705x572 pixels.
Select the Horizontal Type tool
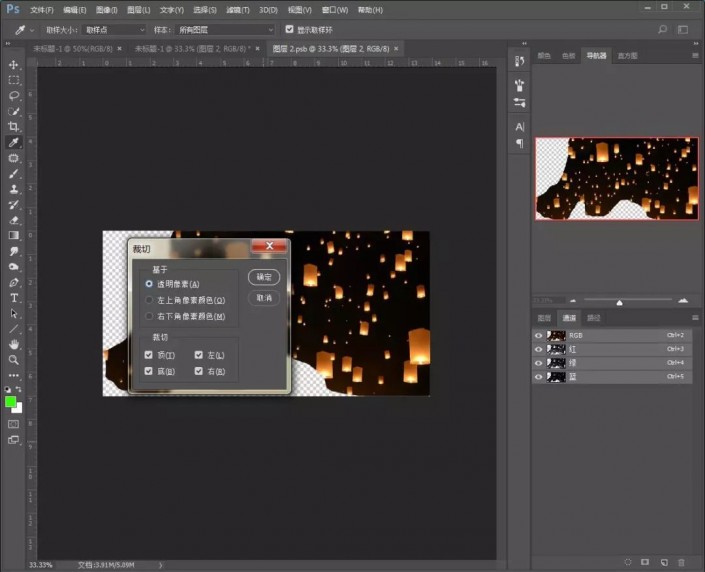[x=13, y=298]
